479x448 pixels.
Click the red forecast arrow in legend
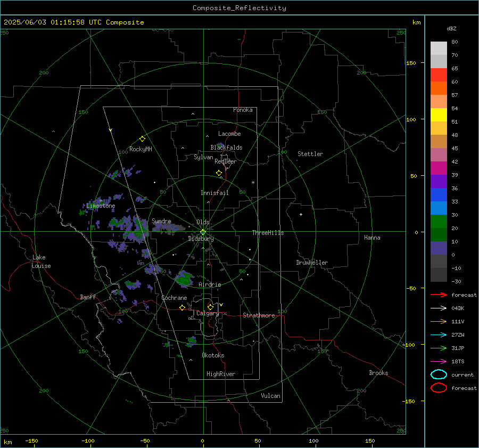(439, 295)
